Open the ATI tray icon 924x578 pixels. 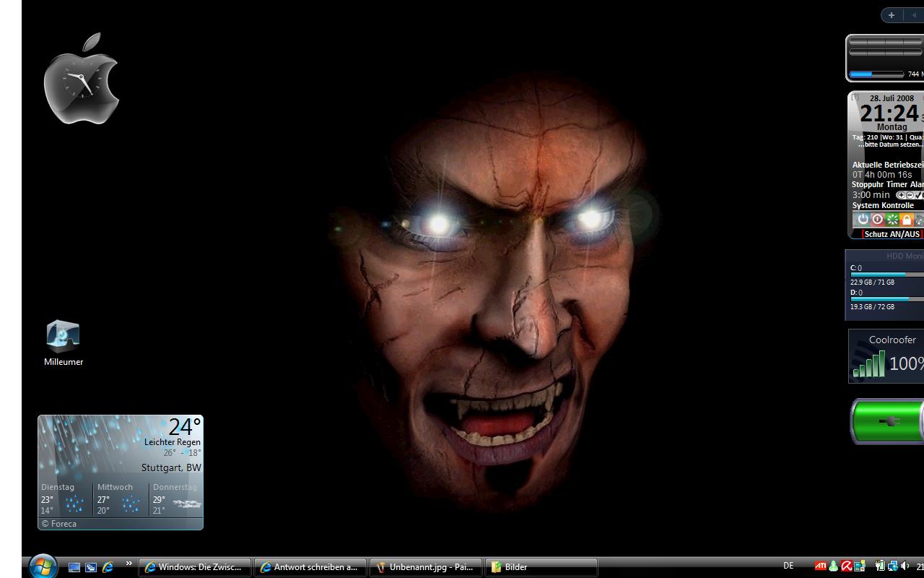[x=821, y=567]
